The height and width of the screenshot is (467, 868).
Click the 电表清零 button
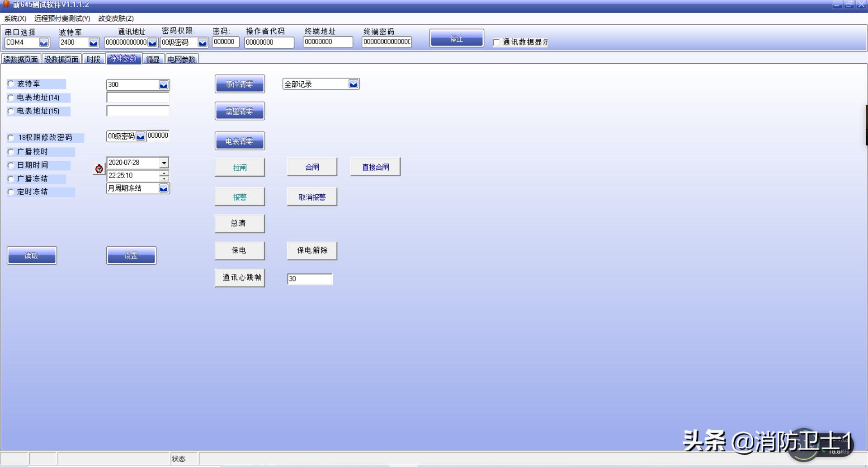pyautogui.click(x=240, y=141)
